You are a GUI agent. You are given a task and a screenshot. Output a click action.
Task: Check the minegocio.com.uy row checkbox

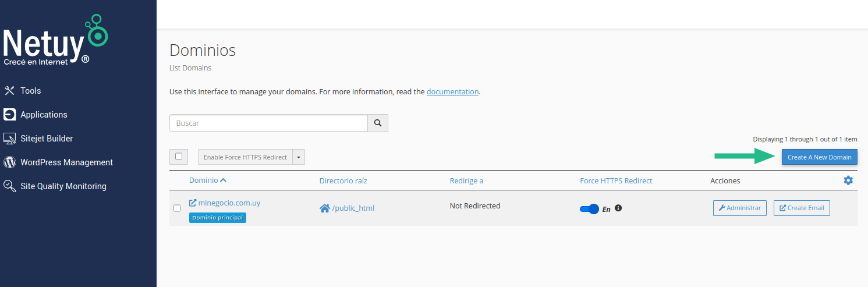[177, 208]
